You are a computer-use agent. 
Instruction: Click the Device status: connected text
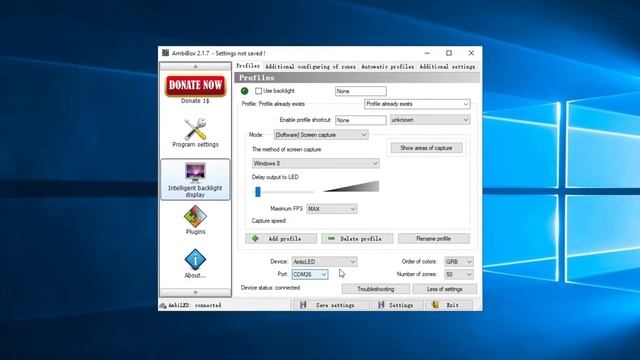pyautogui.click(x=270, y=288)
